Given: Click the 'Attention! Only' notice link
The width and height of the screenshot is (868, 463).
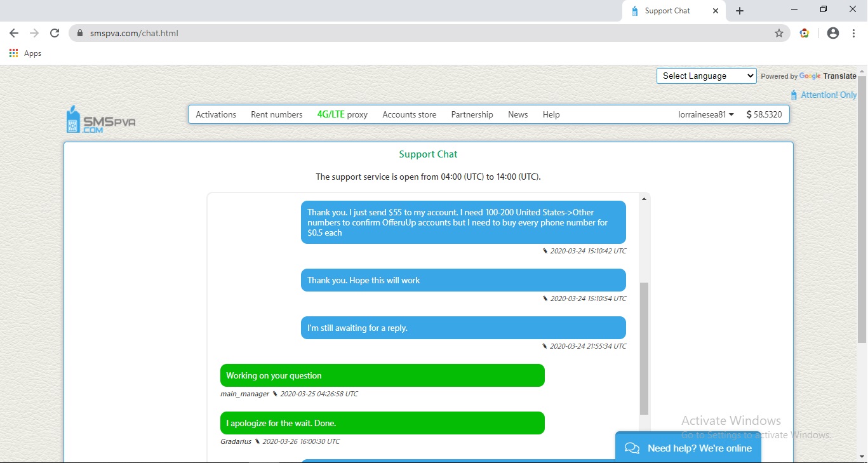Looking at the screenshot, I should click(829, 95).
